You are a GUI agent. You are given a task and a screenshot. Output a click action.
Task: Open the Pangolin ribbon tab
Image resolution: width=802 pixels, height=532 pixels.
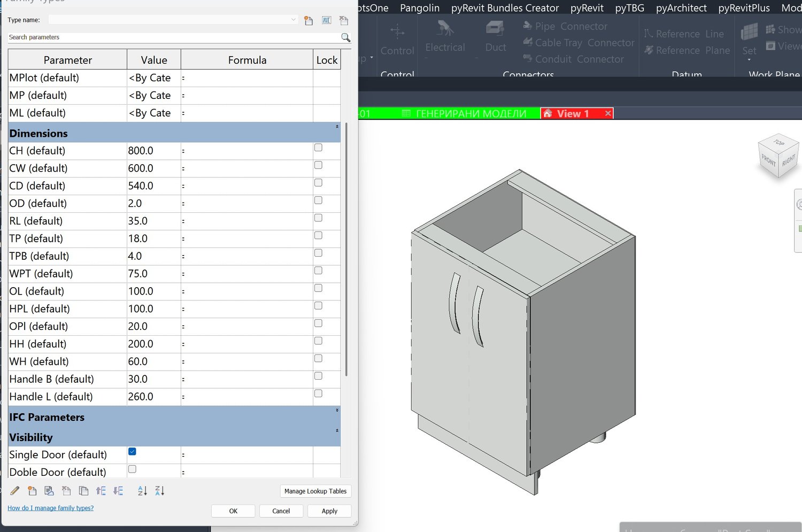(x=420, y=8)
